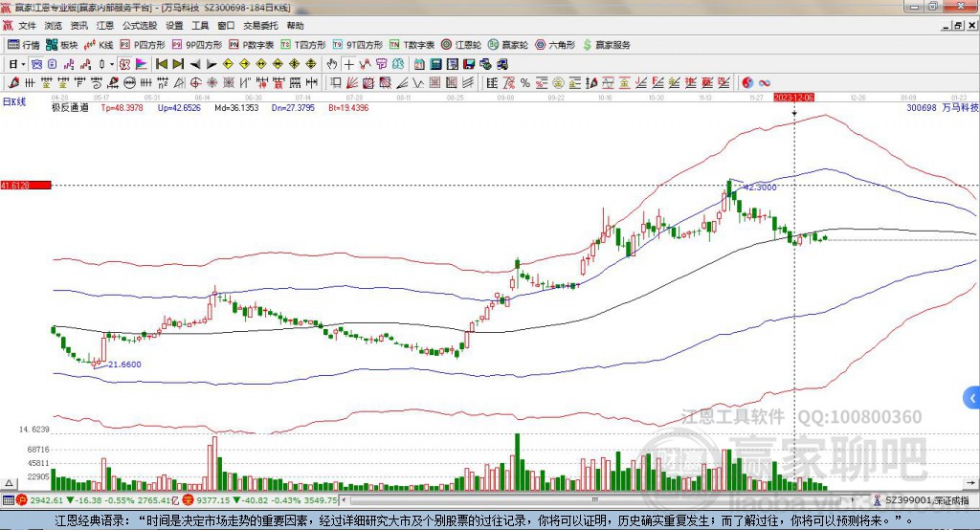Image resolution: width=980 pixels, height=530 pixels.
Task: Open the 9T四方形 tool
Action: point(358,45)
